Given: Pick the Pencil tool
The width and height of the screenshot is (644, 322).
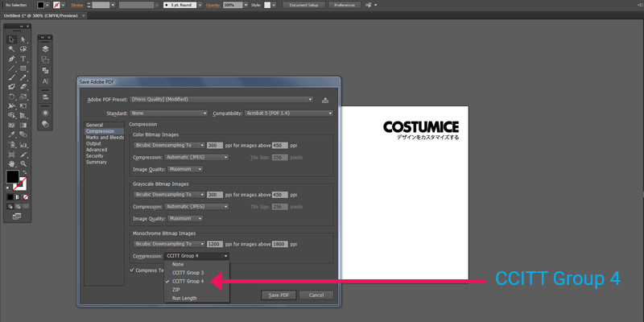Looking at the screenshot, I should tap(23, 77).
